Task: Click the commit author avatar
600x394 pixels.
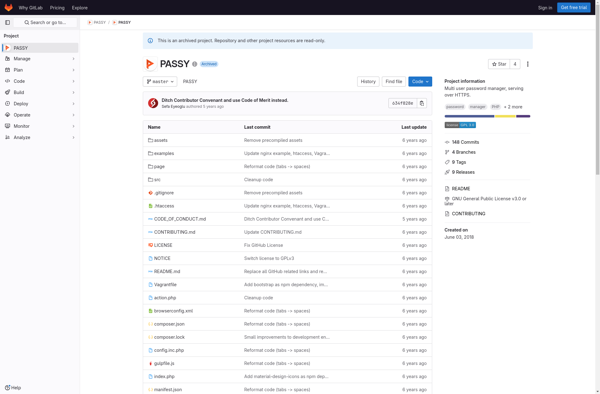Action: (153, 103)
